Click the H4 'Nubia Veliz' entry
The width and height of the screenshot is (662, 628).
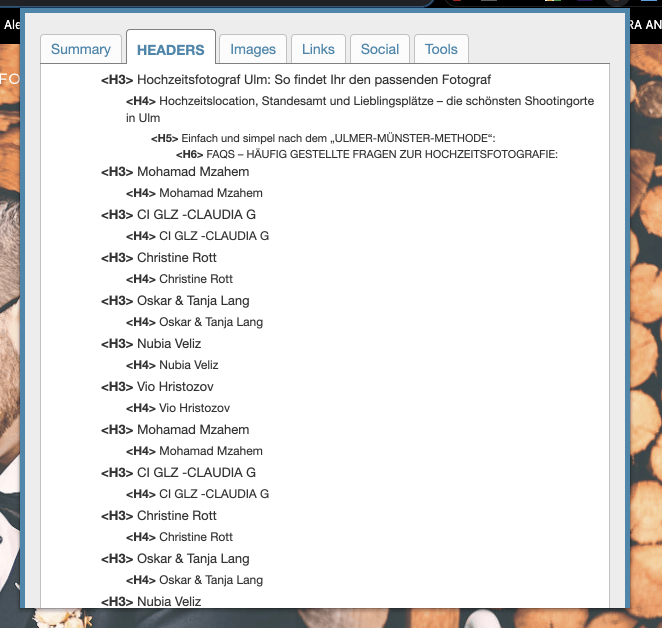(172, 365)
